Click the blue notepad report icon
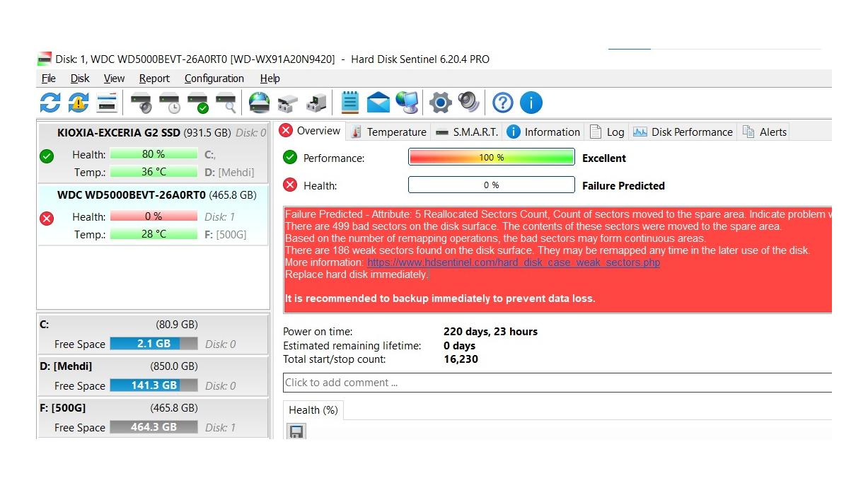 point(349,103)
